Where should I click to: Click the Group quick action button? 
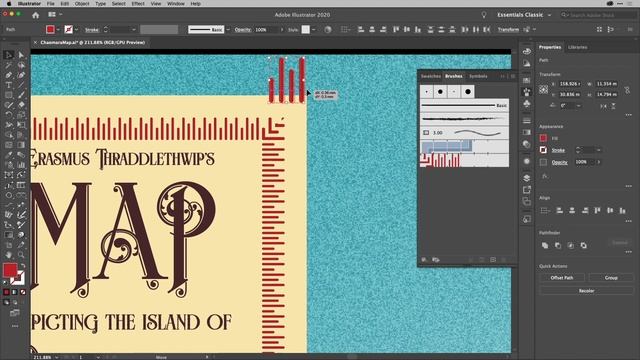tap(611, 278)
